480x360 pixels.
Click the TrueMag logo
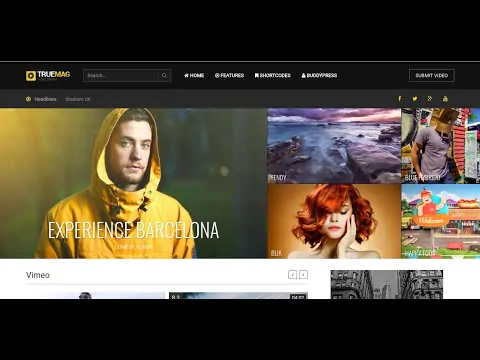[48, 76]
